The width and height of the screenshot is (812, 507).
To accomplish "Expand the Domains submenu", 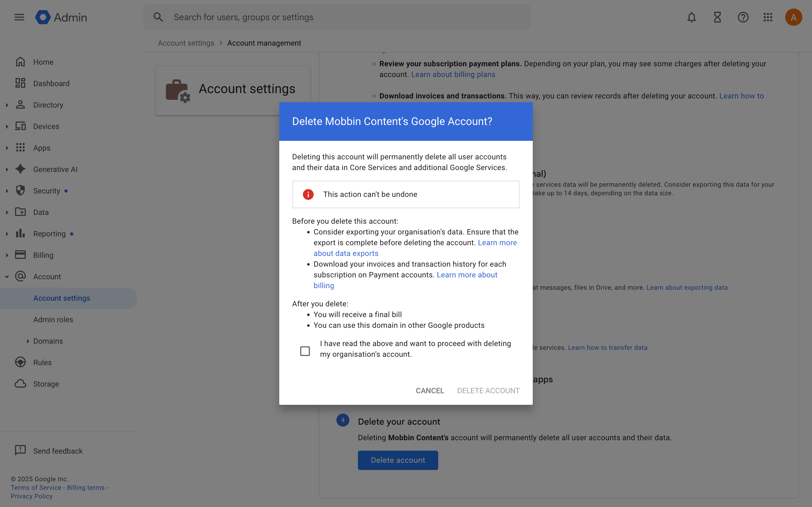I will coord(28,341).
